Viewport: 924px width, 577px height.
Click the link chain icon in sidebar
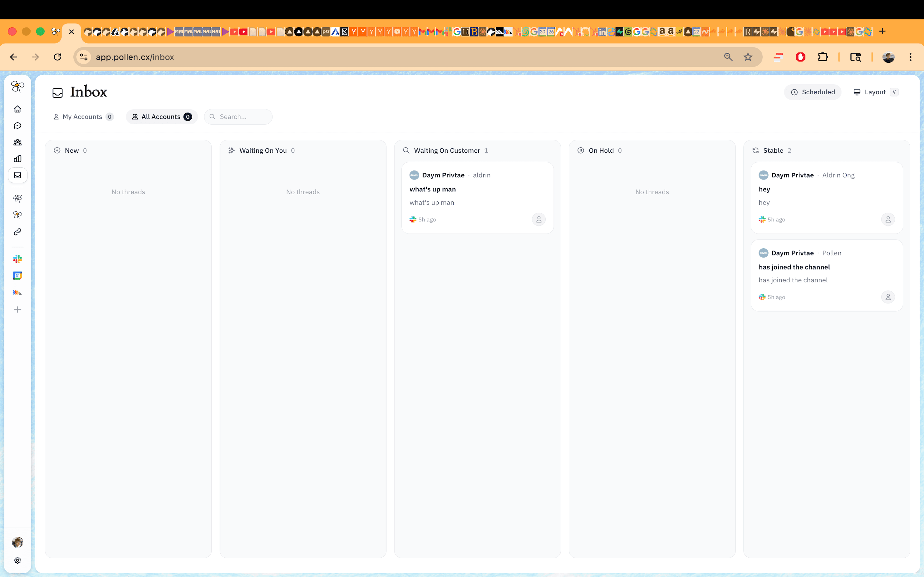click(17, 232)
